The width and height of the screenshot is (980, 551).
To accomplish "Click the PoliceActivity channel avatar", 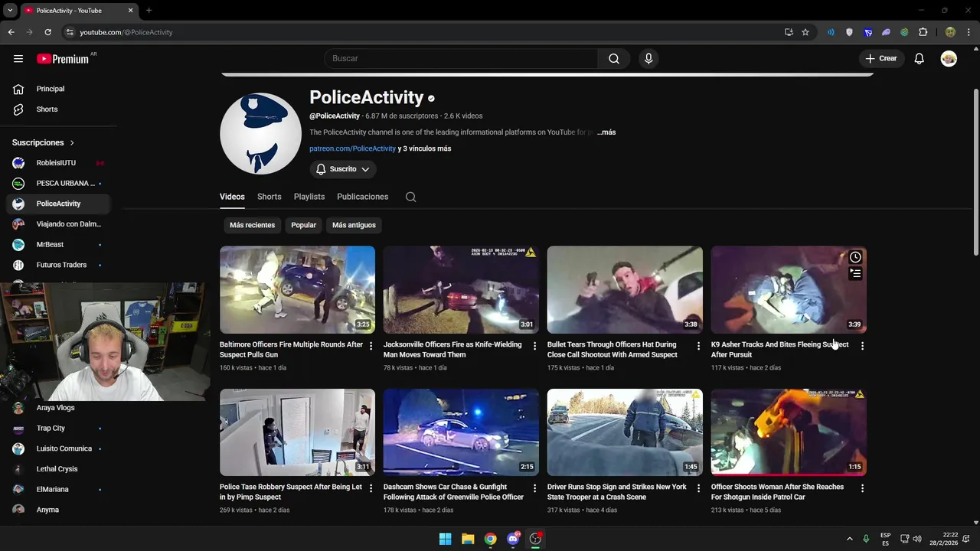I will 260,134.
